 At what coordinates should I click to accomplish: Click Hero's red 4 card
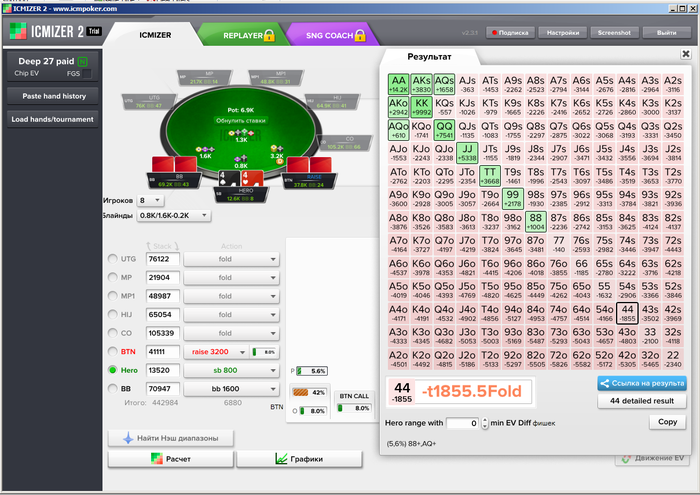(x=251, y=179)
